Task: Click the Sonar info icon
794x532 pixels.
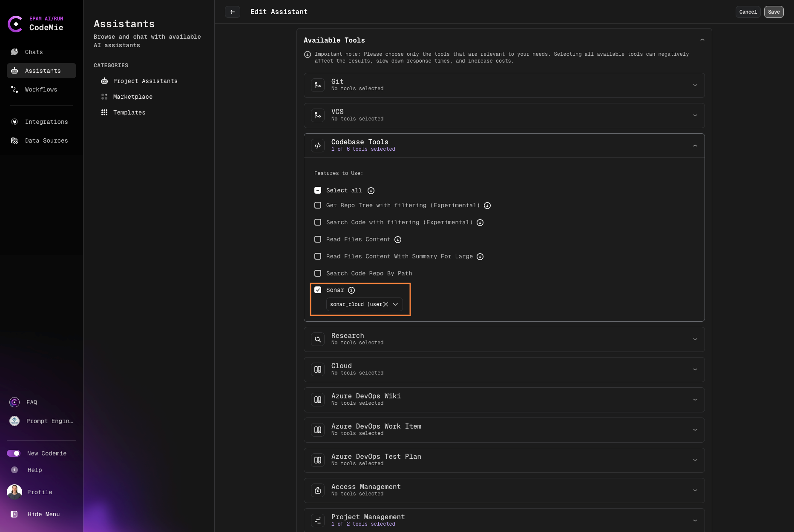Action: [351, 290]
